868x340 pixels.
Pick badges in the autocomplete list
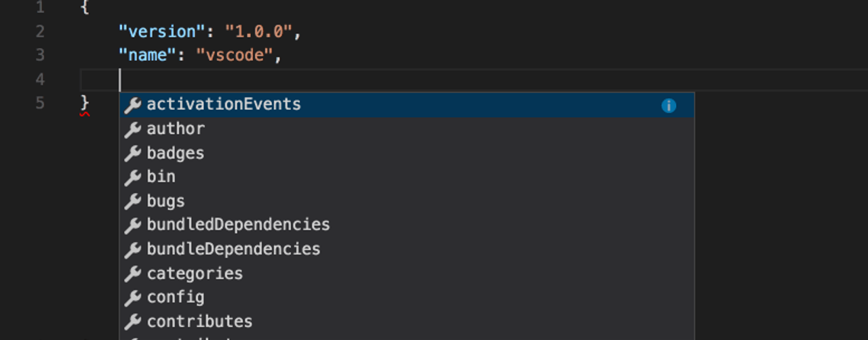[x=176, y=154]
